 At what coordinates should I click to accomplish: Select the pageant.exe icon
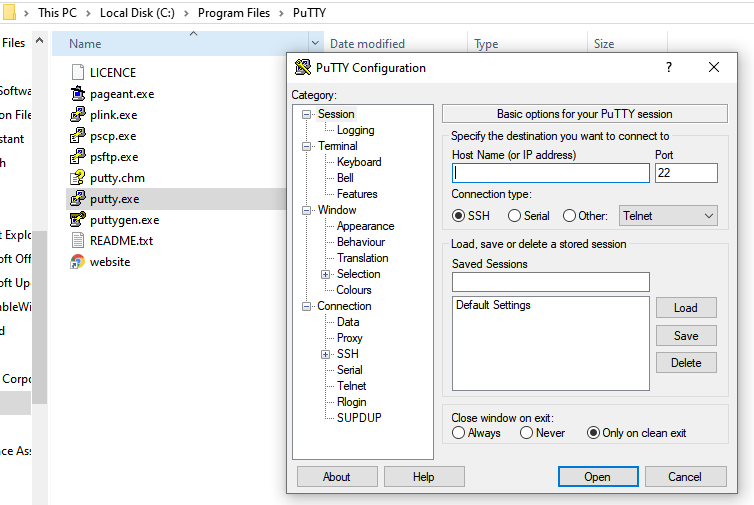point(77,93)
